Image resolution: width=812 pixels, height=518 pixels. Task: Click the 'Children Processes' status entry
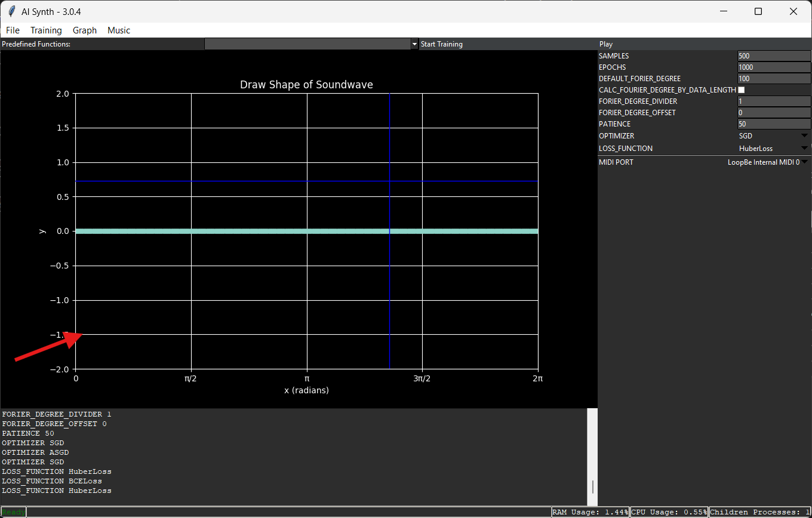click(x=760, y=513)
